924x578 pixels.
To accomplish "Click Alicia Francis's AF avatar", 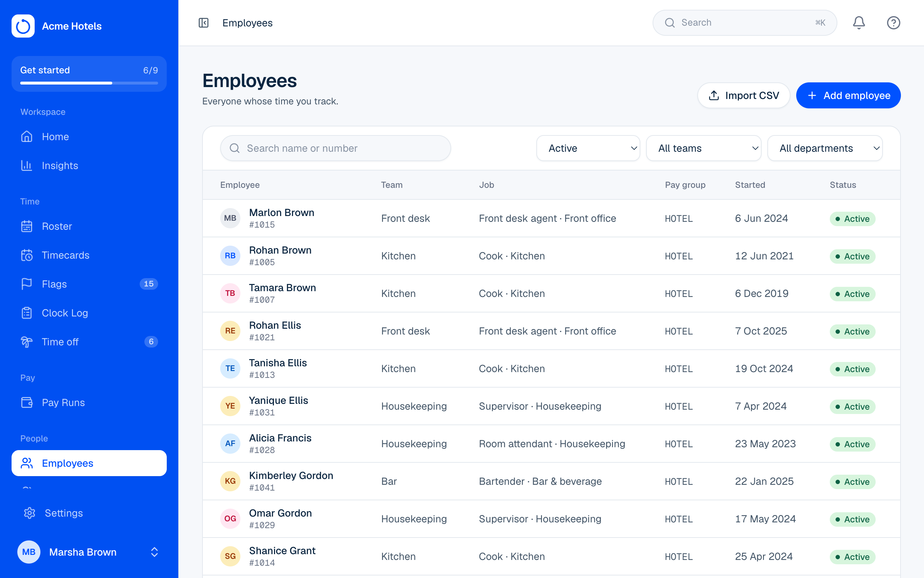I will tap(230, 444).
